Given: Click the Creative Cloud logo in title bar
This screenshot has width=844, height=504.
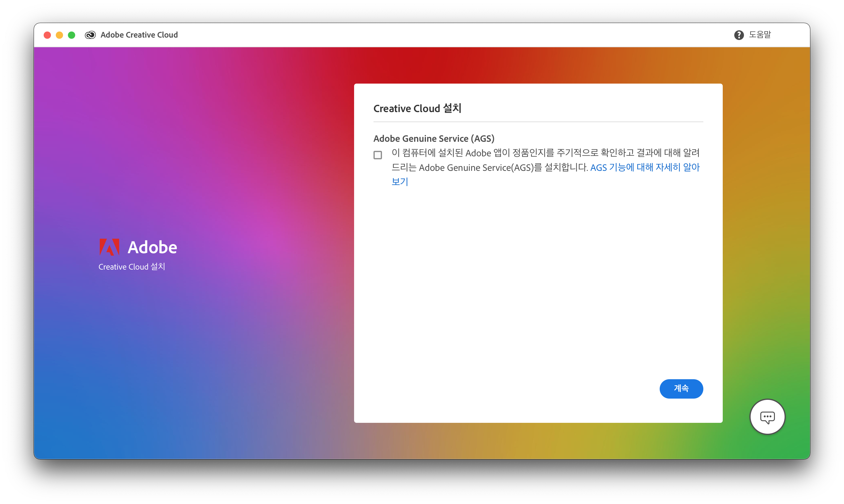Looking at the screenshot, I should pyautogui.click(x=90, y=35).
